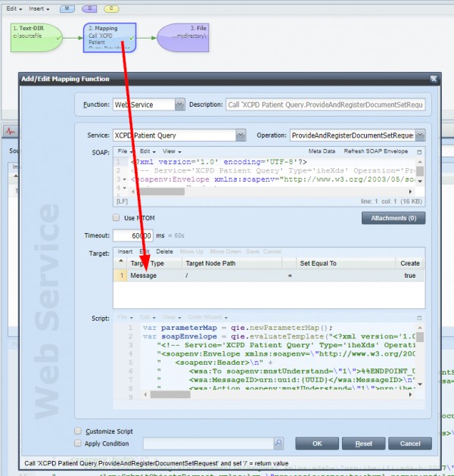Screen dimensions: 454x476
Task: Click Meta Data in SOAP toolbar
Action: (322, 151)
